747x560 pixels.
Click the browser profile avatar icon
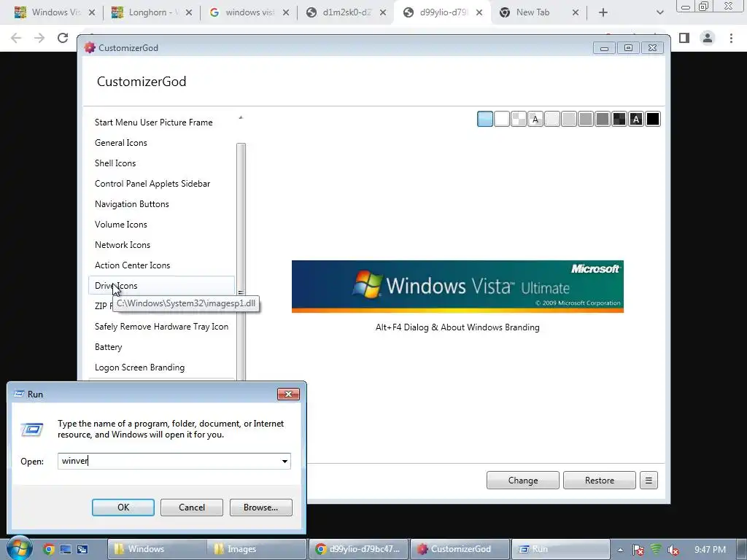coord(708,38)
